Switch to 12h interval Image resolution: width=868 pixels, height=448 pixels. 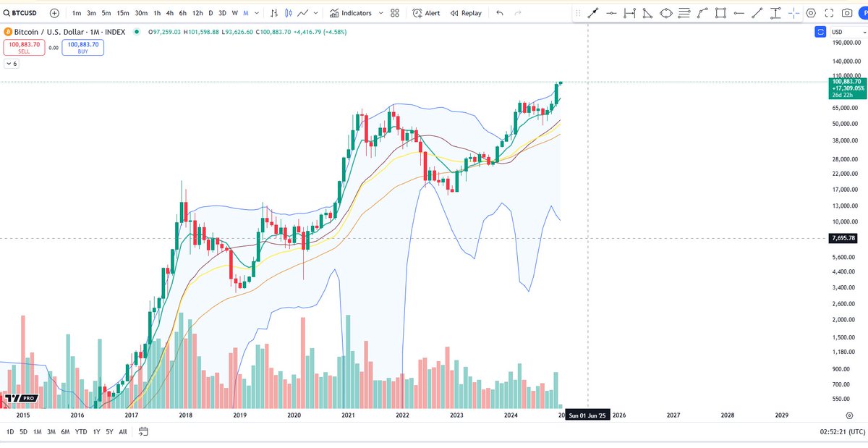coord(197,13)
